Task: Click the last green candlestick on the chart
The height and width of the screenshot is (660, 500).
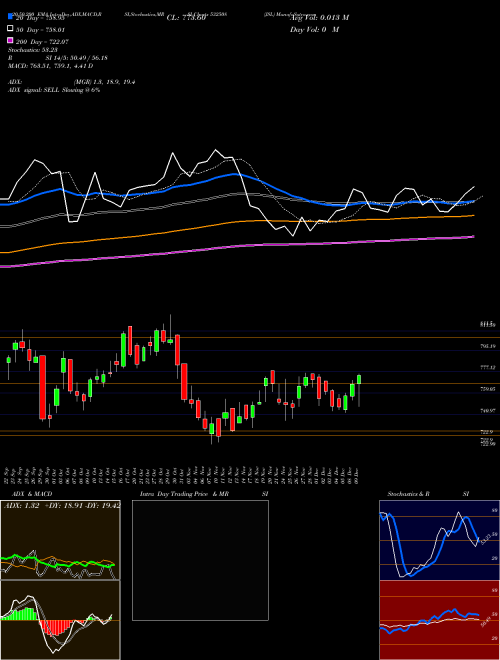Action: pyautogui.click(x=359, y=380)
